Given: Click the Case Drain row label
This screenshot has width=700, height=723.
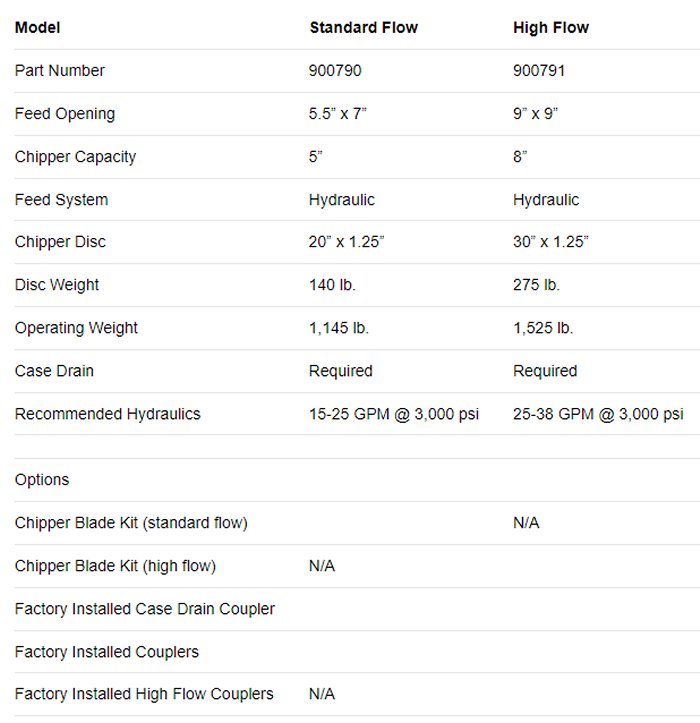Looking at the screenshot, I should [54, 371].
